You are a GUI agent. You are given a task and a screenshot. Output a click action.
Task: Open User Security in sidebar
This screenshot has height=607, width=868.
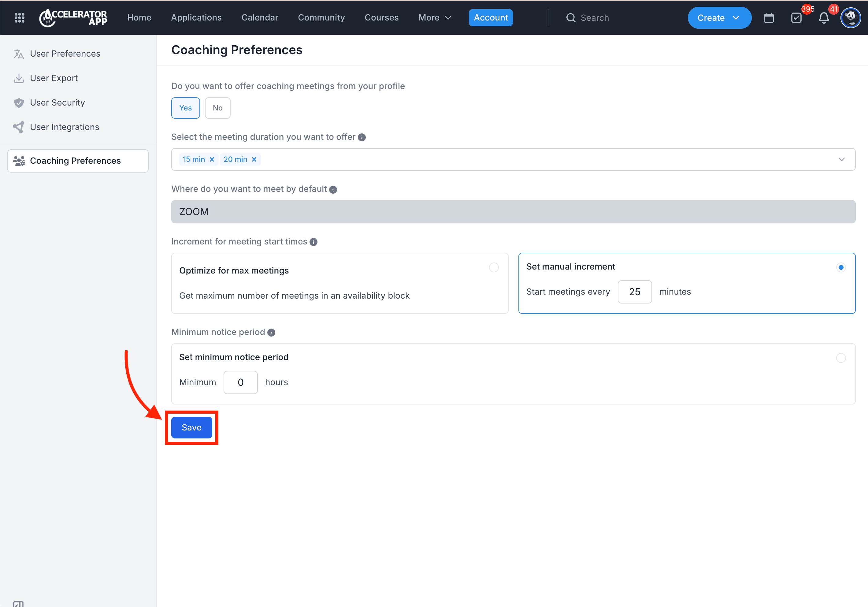pos(57,102)
